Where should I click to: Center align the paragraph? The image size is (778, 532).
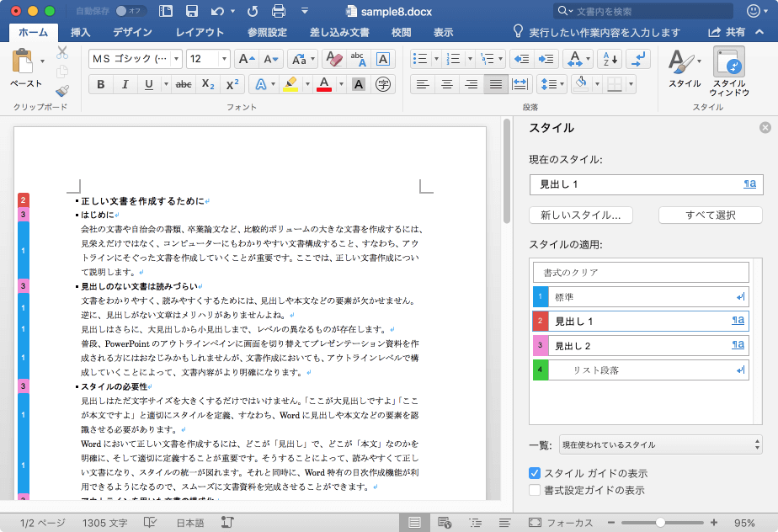pos(446,84)
